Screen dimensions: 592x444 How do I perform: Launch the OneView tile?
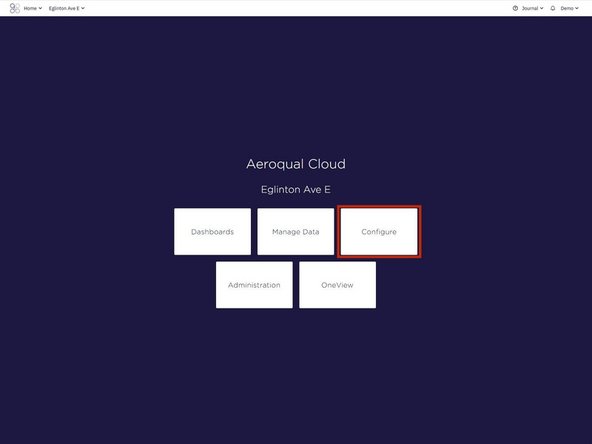point(338,285)
